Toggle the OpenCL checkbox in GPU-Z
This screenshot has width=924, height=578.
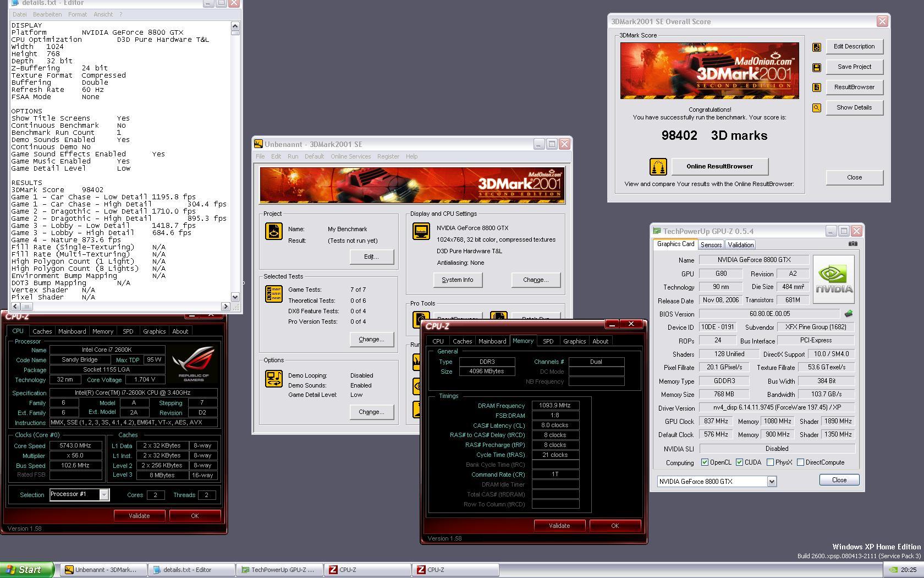click(x=705, y=462)
